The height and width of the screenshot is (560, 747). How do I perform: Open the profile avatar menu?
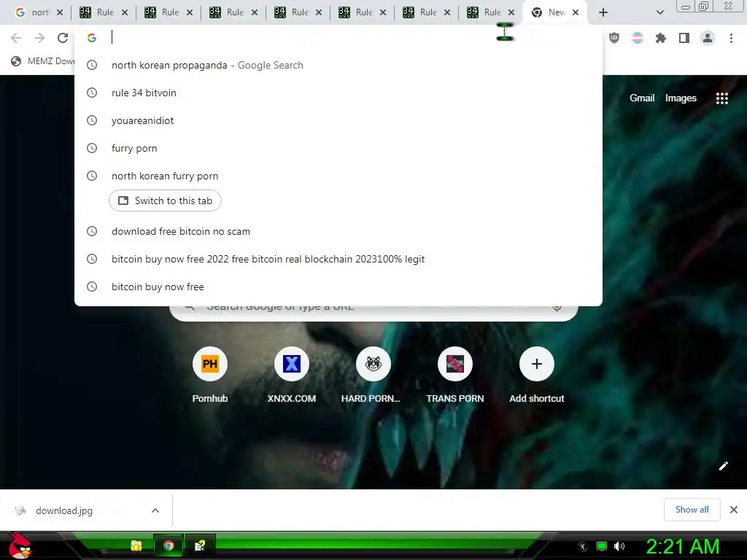coord(708,38)
